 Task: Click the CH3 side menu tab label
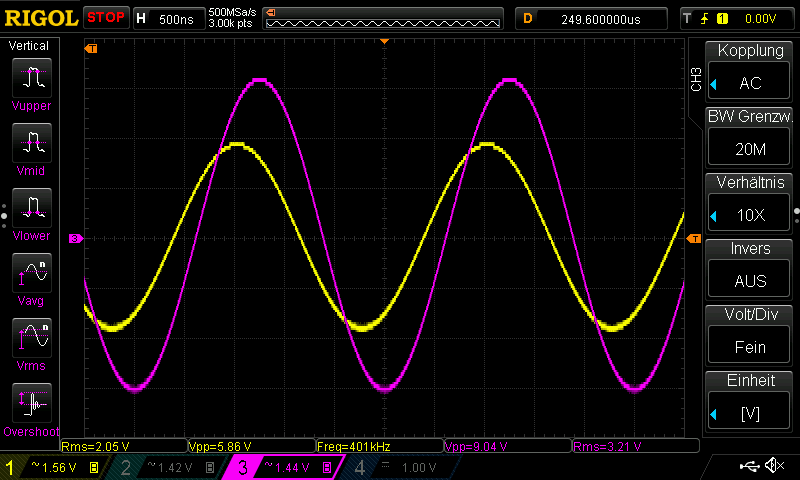(696, 80)
